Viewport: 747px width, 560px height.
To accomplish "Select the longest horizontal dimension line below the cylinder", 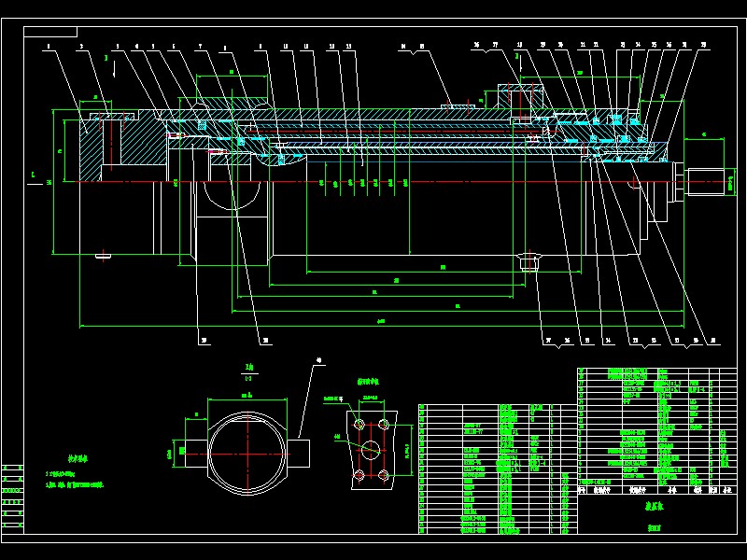I will [x=373, y=326].
